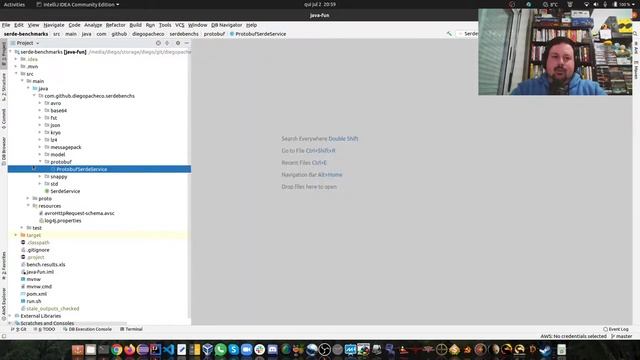Click AWS: No credentials selected status
This screenshot has width=640, height=360.
coord(573,336)
